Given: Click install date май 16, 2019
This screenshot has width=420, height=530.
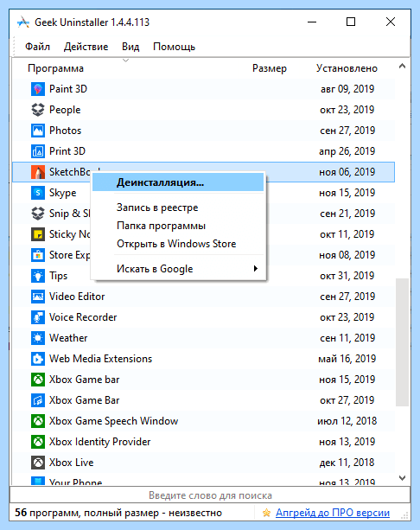Looking at the screenshot, I should coord(347,359).
